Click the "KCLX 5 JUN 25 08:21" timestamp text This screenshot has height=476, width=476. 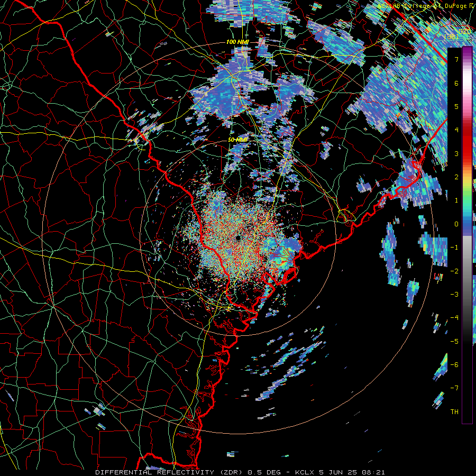coord(339,472)
